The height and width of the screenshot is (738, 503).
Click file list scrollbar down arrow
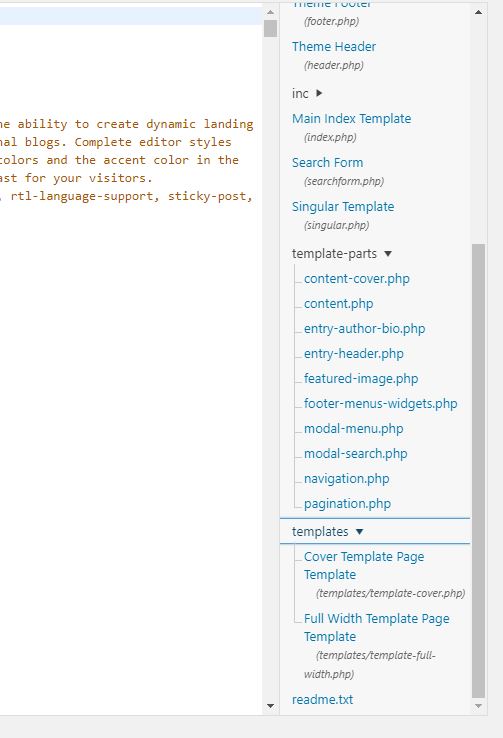click(x=479, y=706)
